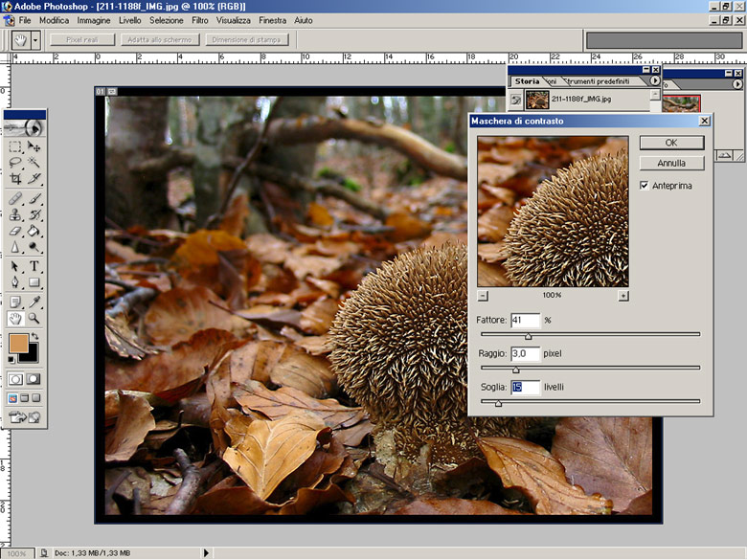Select the Magic Wand tool
This screenshot has width=747, height=560.
[34, 163]
